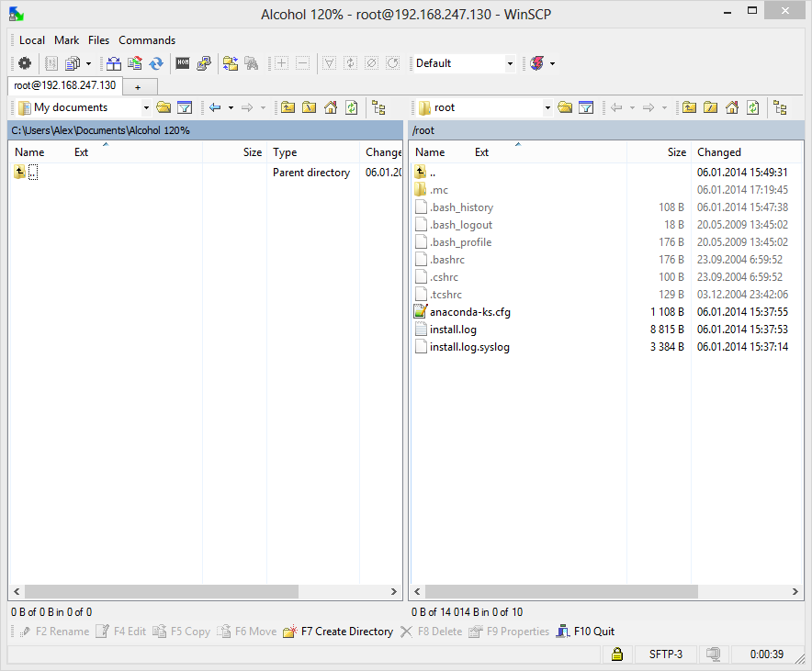This screenshot has height=671, width=812.
Task: Click the Synchronize icon with blue arrows
Action: [156, 63]
